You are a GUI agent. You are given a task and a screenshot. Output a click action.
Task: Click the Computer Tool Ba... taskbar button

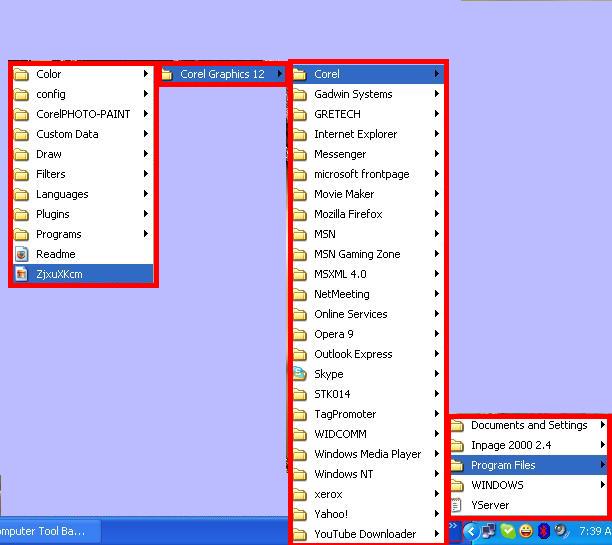[x=50, y=531]
